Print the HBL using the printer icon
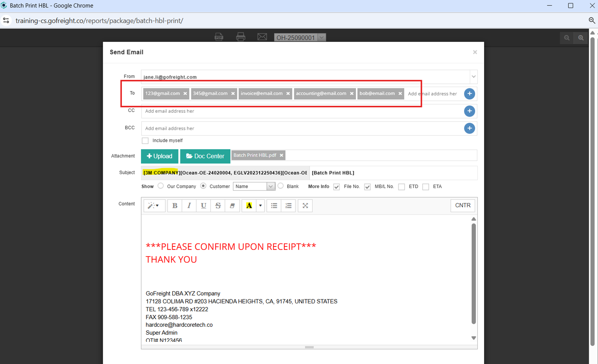 click(x=240, y=37)
